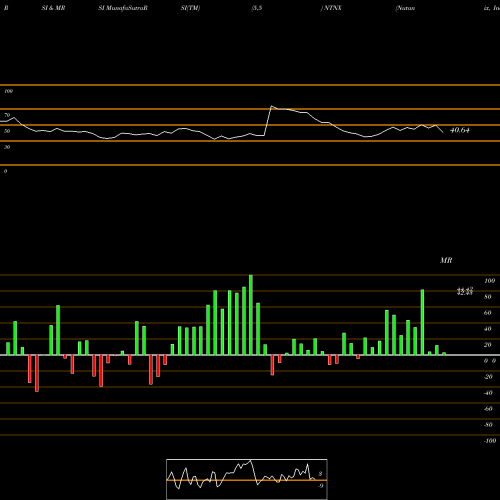Image resolution: width=500 pixels, height=500 pixels.
Task: Select the tallest green MR histogram bar
Action: [251, 315]
